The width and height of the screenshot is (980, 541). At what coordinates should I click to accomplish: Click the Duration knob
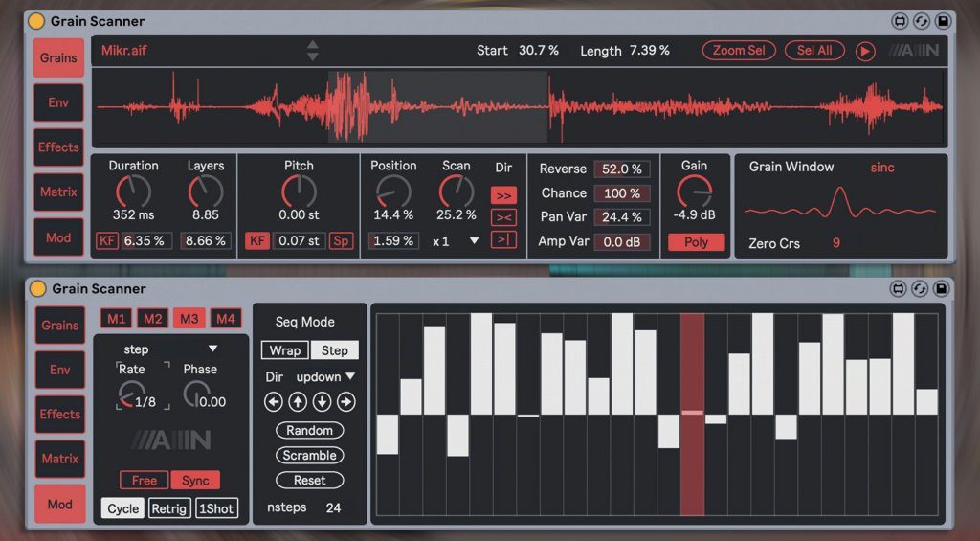click(x=133, y=191)
